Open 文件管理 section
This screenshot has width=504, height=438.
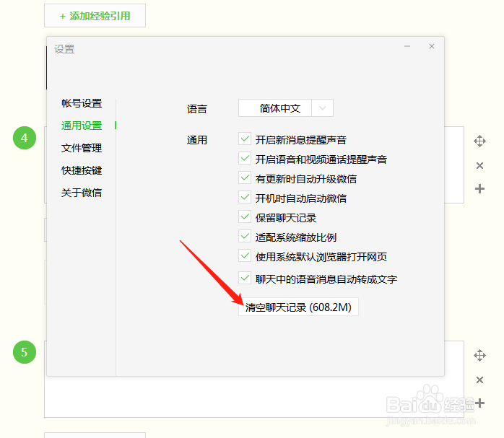[82, 148]
